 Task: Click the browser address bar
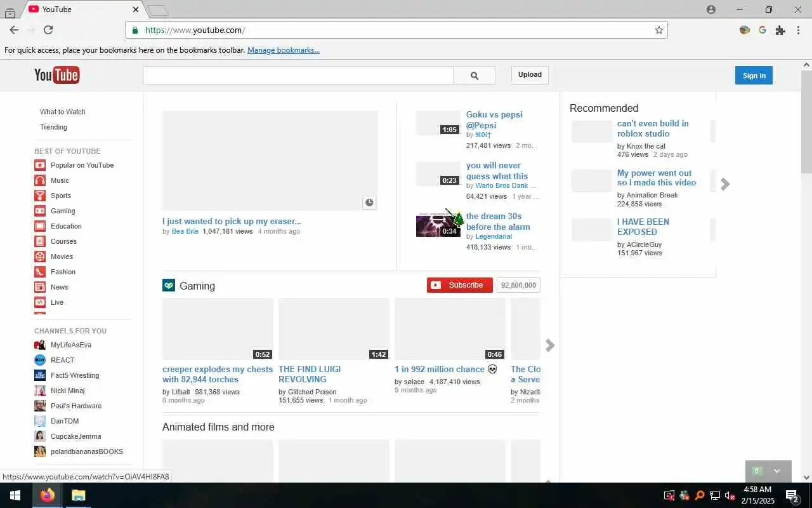click(396, 30)
